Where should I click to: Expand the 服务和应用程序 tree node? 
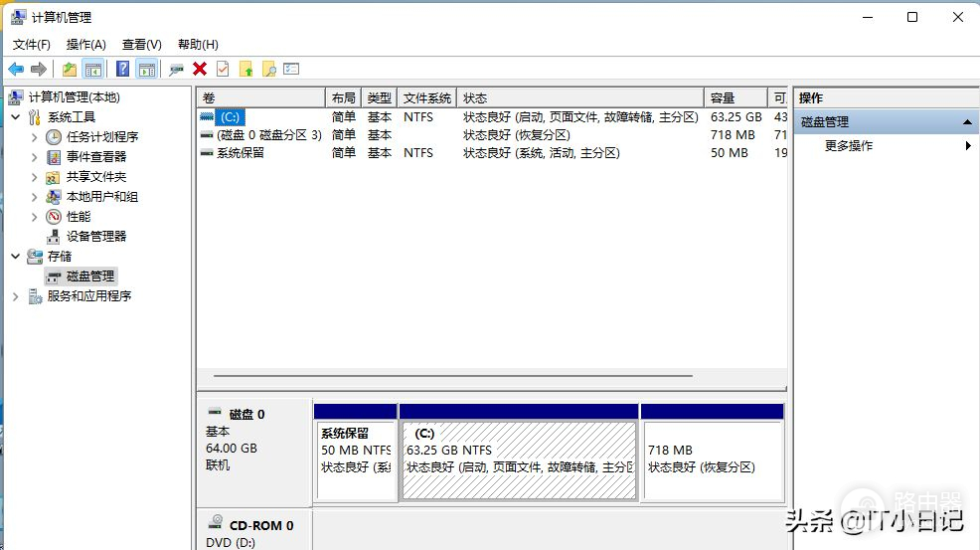16,296
